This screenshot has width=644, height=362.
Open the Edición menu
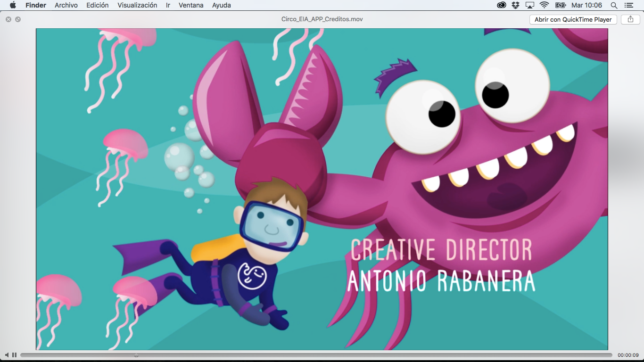pos(98,5)
